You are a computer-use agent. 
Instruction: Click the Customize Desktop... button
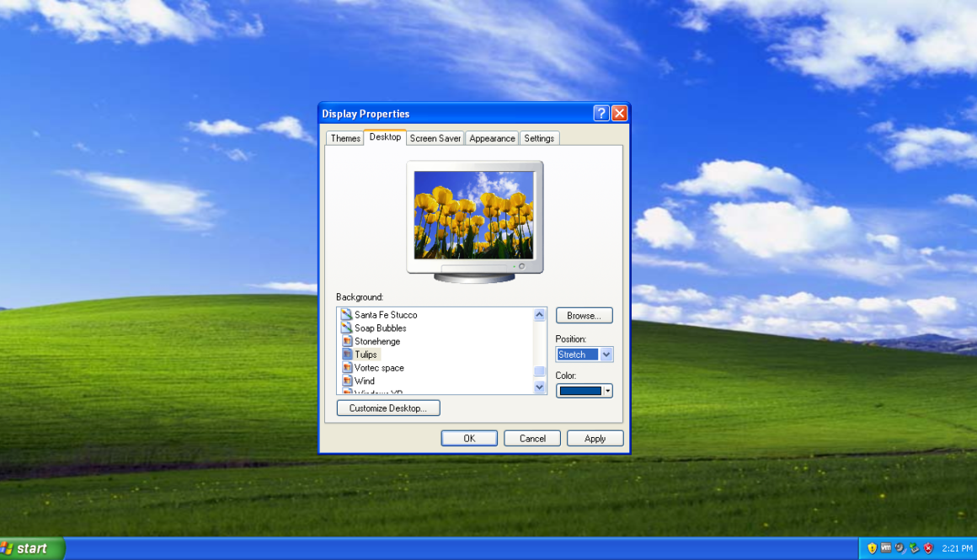pos(388,408)
